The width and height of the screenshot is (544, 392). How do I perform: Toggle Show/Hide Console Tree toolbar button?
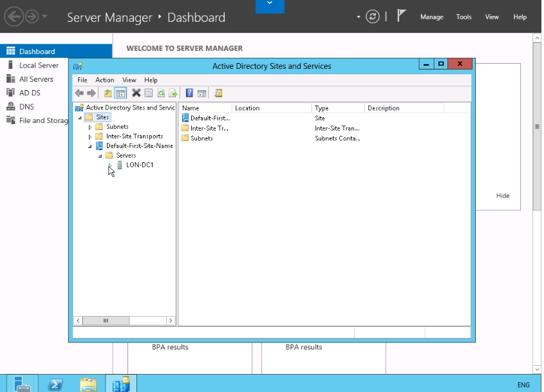tap(120, 93)
